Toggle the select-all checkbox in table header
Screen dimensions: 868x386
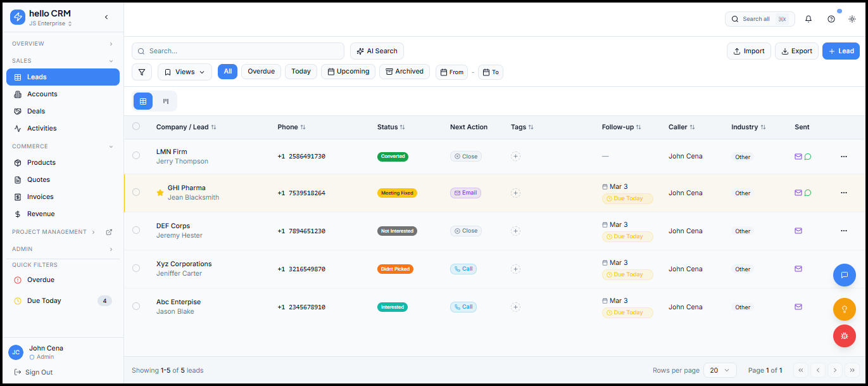point(136,127)
